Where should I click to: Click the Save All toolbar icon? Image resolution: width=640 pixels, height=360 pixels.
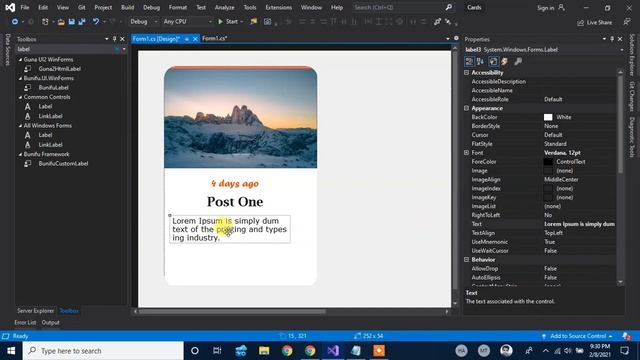click(82, 22)
